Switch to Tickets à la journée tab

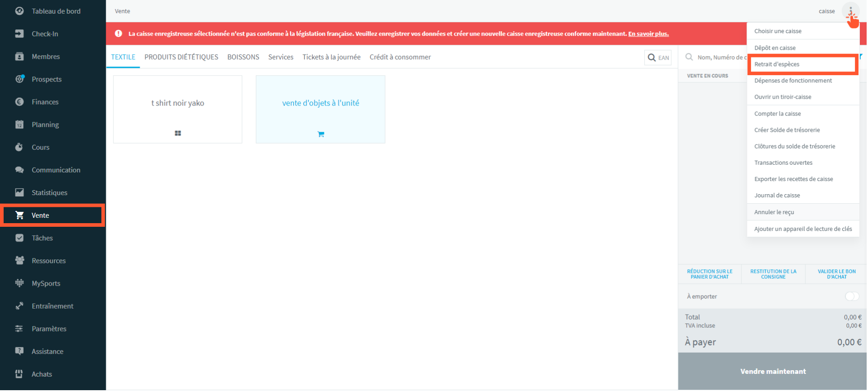[x=331, y=57]
